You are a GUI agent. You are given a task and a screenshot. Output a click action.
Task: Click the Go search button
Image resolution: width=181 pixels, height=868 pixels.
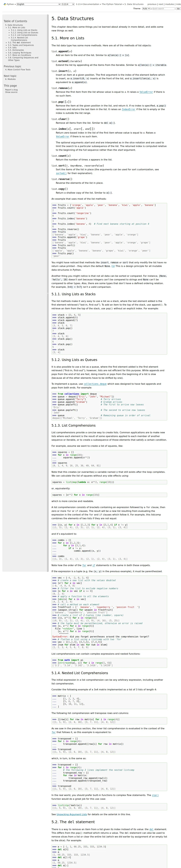(x=178, y=9)
